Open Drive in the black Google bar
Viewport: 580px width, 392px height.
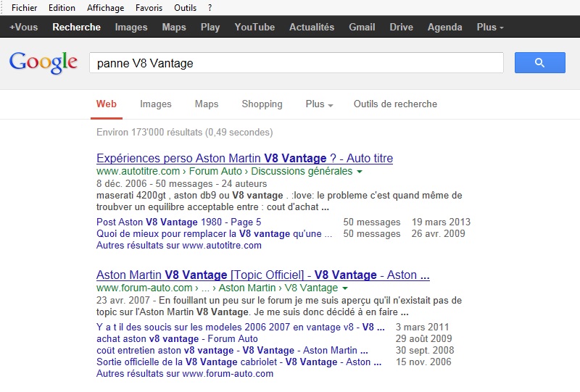402,27
